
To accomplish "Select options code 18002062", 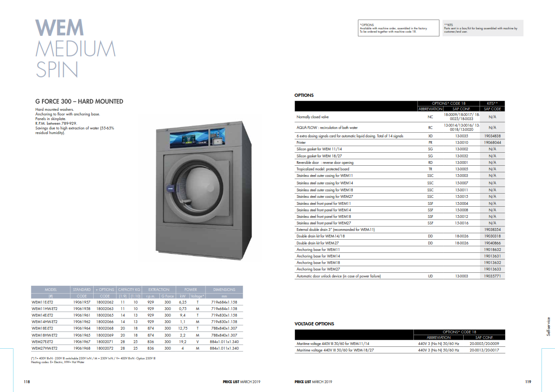I will tap(105, 302).
